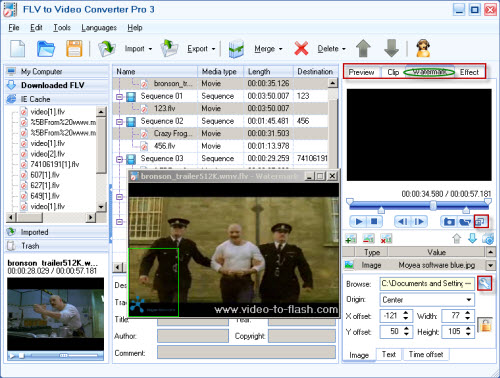Switch to the Text watermark tab

pos(389,355)
